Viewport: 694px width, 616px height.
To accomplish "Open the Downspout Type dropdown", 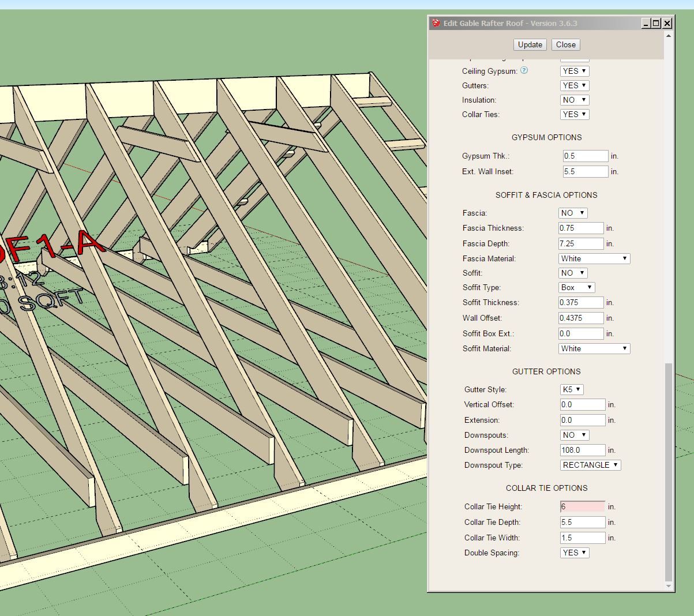I will point(590,465).
